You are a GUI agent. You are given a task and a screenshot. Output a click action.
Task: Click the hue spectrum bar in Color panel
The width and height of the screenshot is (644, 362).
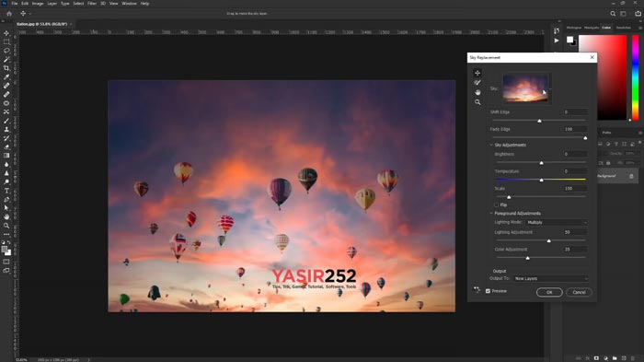point(635,77)
